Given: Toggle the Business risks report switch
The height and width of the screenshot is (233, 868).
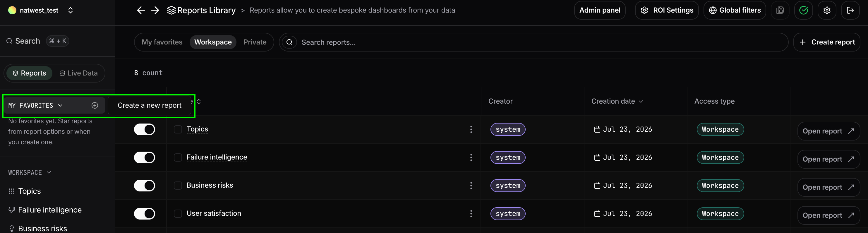Looking at the screenshot, I should (x=145, y=186).
